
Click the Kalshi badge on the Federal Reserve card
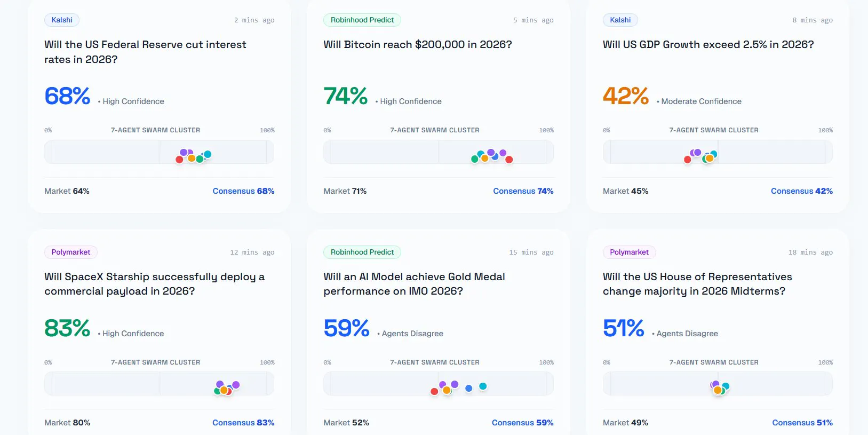coord(62,20)
